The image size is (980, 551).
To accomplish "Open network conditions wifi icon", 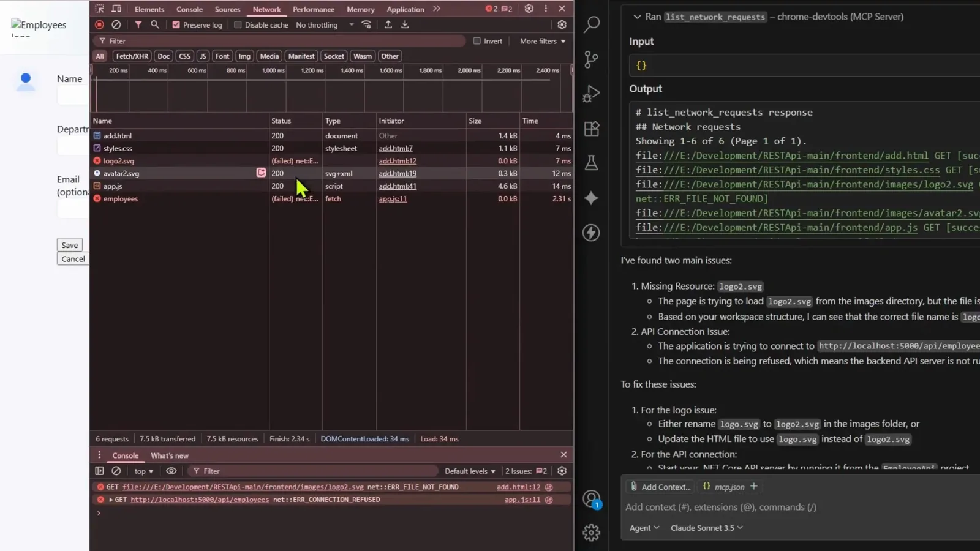I will 366,24.
